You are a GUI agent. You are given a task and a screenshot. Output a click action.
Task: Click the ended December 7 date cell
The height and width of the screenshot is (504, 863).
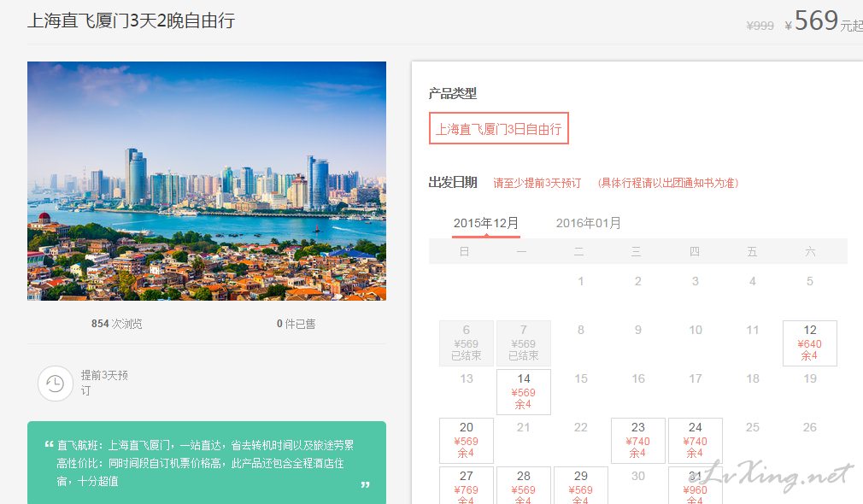point(523,343)
